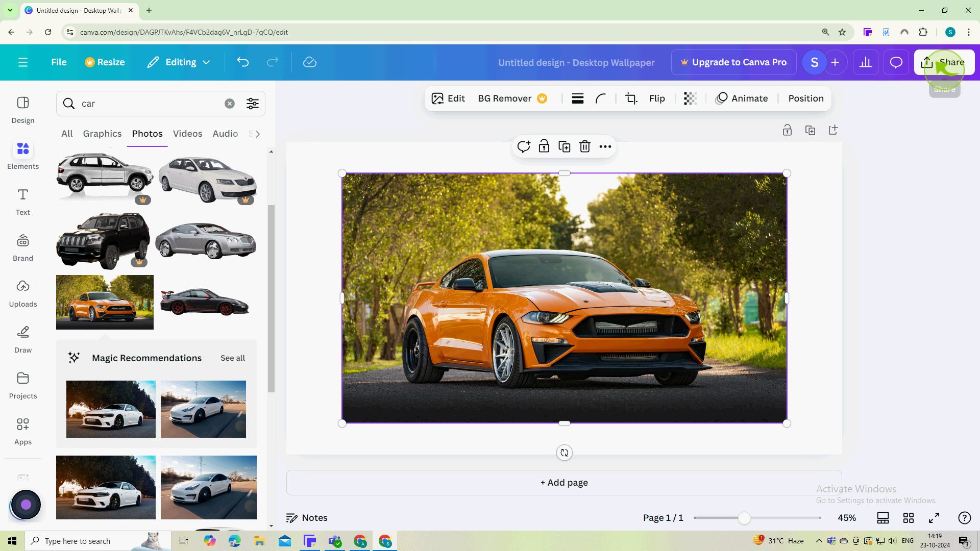Open more options ellipsis menu

(605, 147)
